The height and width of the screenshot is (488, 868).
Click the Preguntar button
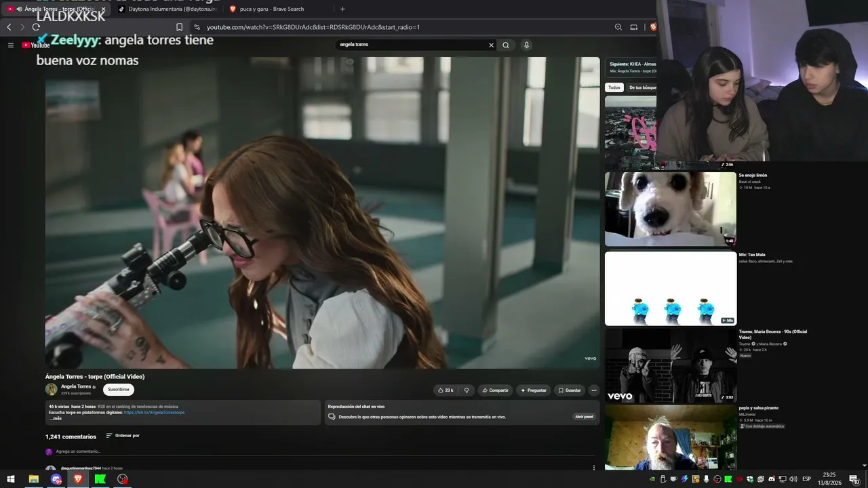click(x=534, y=390)
